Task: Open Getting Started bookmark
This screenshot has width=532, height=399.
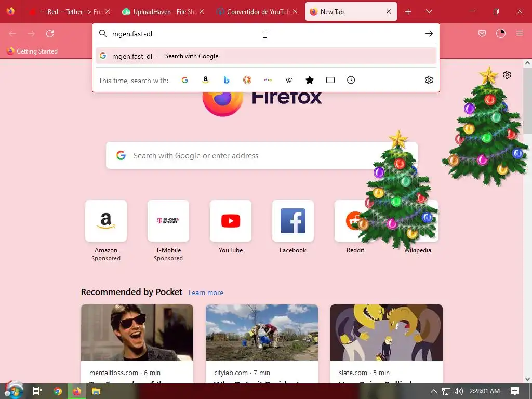Action: (32, 51)
